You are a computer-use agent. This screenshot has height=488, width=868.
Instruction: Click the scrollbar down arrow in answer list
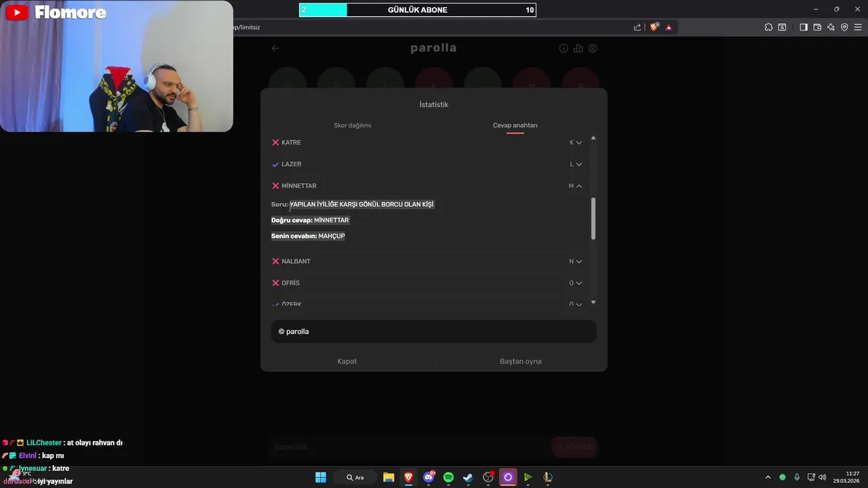click(593, 302)
